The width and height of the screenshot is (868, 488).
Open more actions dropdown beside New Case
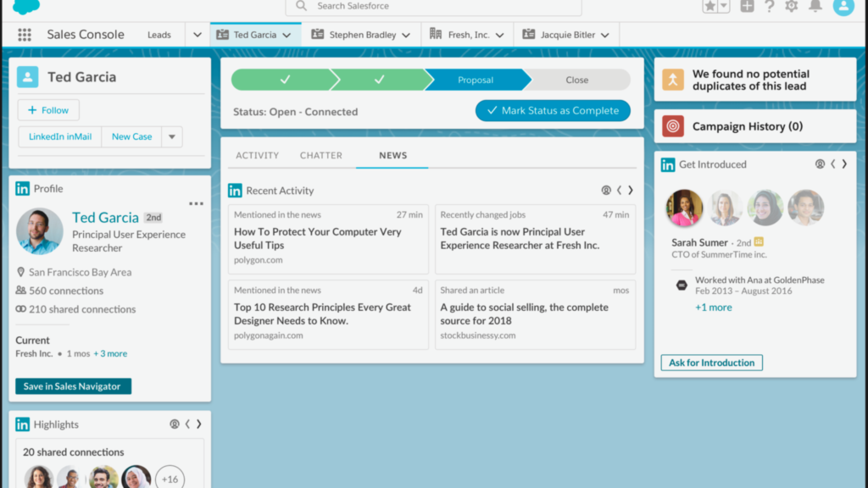pos(172,136)
